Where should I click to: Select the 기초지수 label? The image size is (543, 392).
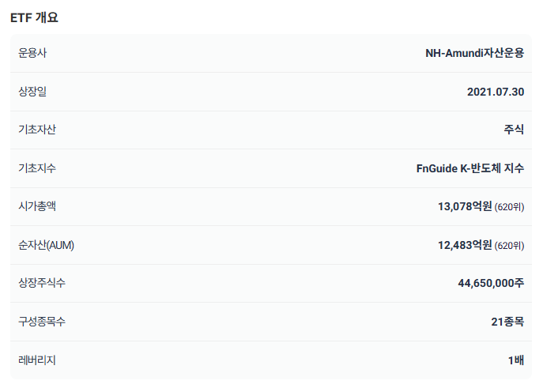click(36, 168)
